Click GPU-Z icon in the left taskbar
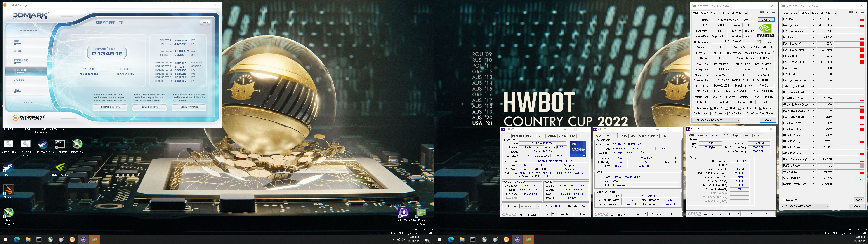This screenshot has width=868, height=244. (94, 240)
